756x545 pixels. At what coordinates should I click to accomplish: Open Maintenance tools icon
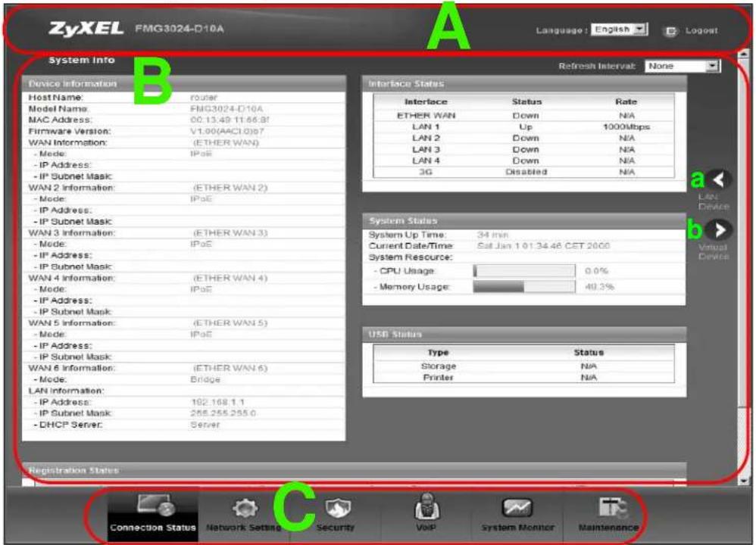612,509
